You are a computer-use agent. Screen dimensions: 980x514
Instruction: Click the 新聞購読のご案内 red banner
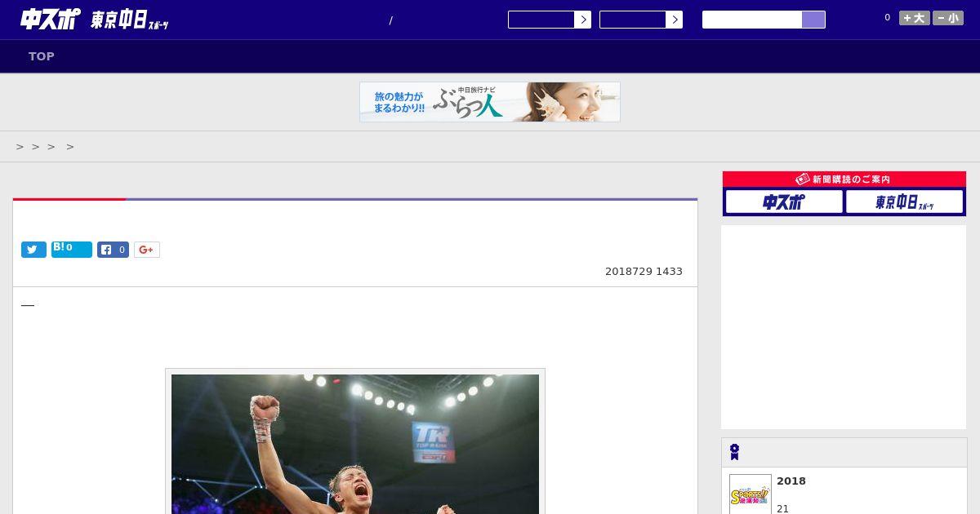point(844,179)
